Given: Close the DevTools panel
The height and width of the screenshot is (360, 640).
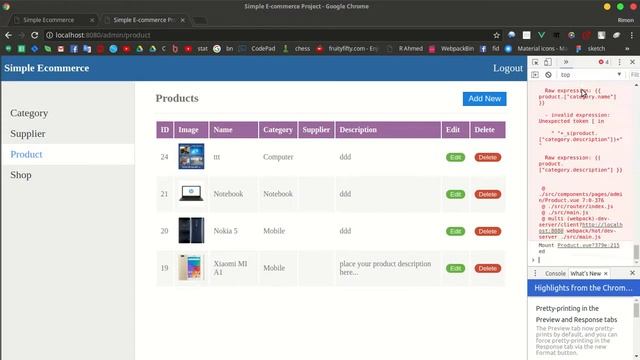Looking at the screenshot, I should pos(632,62).
